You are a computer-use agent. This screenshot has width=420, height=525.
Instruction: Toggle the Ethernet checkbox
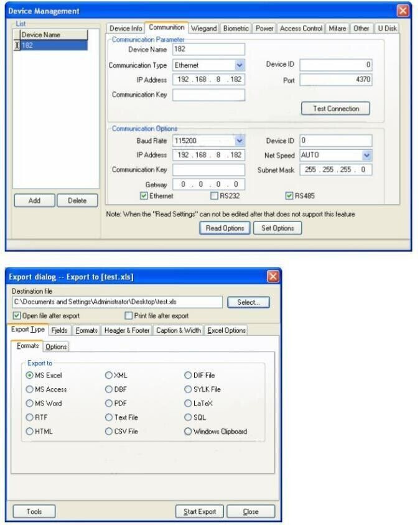[x=144, y=196]
